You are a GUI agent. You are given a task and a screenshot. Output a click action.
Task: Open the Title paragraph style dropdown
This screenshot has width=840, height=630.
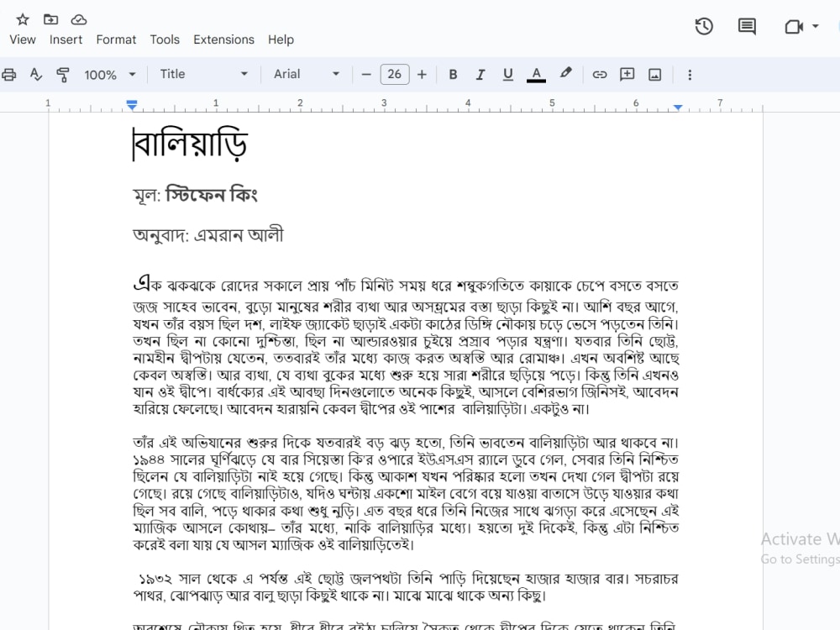tap(203, 74)
